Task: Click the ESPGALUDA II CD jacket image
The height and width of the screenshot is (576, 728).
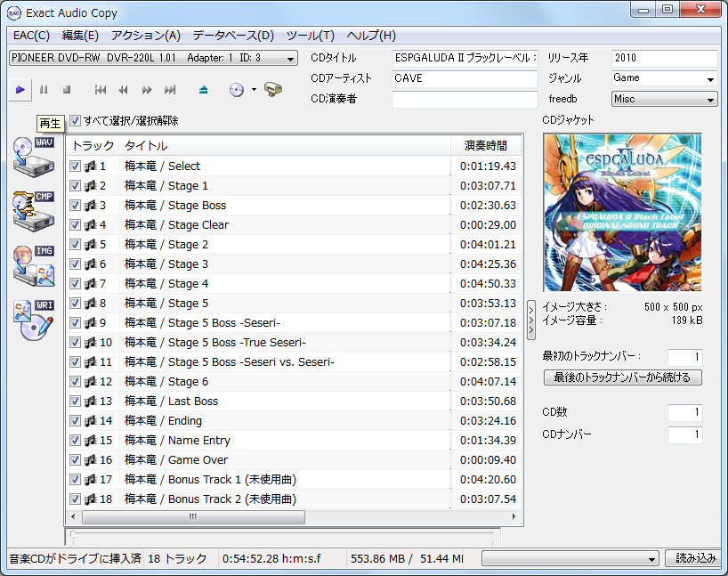Action: [x=622, y=213]
